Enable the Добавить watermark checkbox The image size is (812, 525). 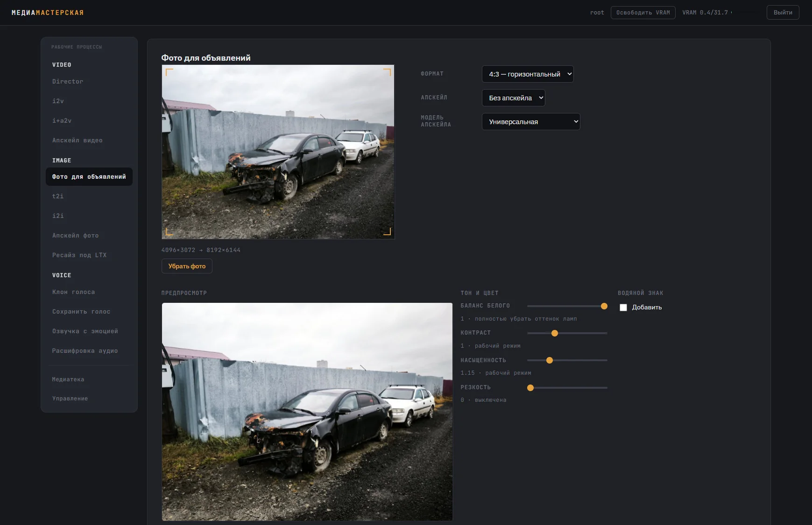coord(623,308)
